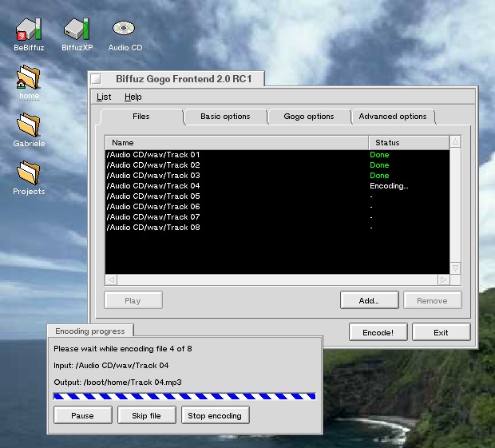Click the horizontal scroll left arrow
The height and width of the screenshot is (448, 495).
click(111, 280)
